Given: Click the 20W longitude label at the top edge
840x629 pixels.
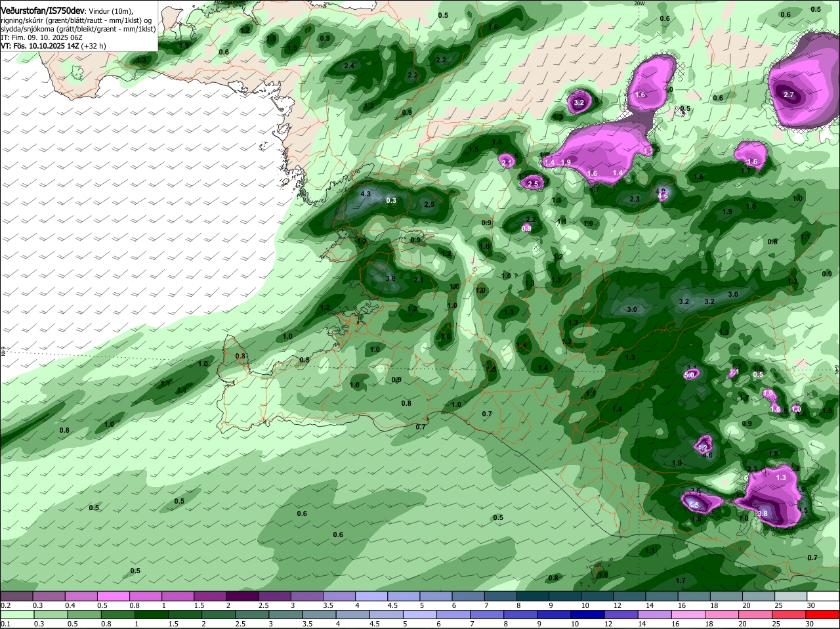Looking at the screenshot, I should click(x=639, y=3).
